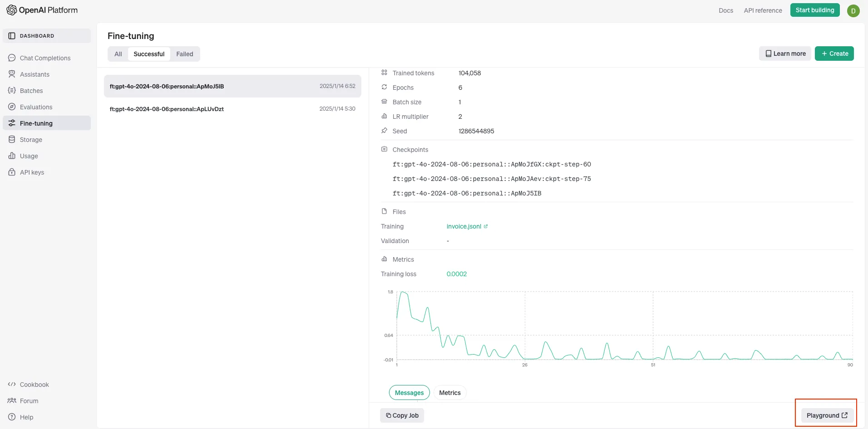Click external link icon beside invoice.jsonl
Screen dimensions: 868x429
485,226
